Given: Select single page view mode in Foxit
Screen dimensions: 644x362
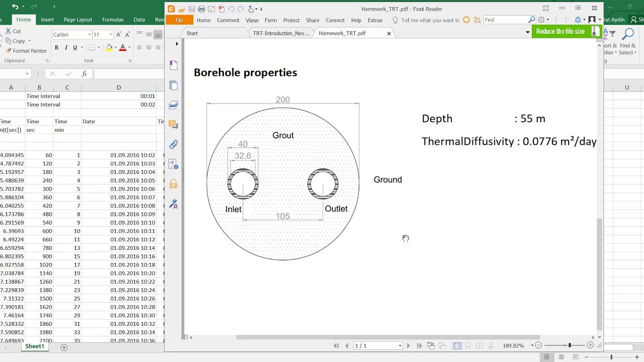Looking at the screenshot, I should 457,345.
